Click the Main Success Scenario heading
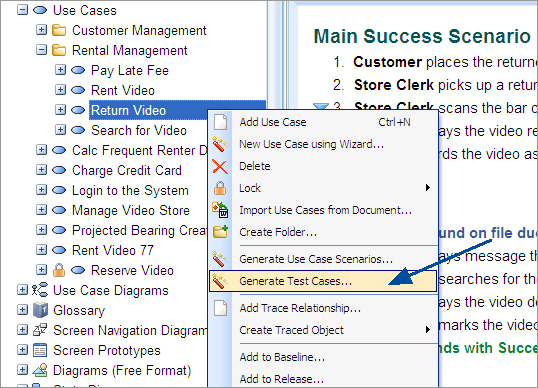538x388 pixels. pos(422,36)
